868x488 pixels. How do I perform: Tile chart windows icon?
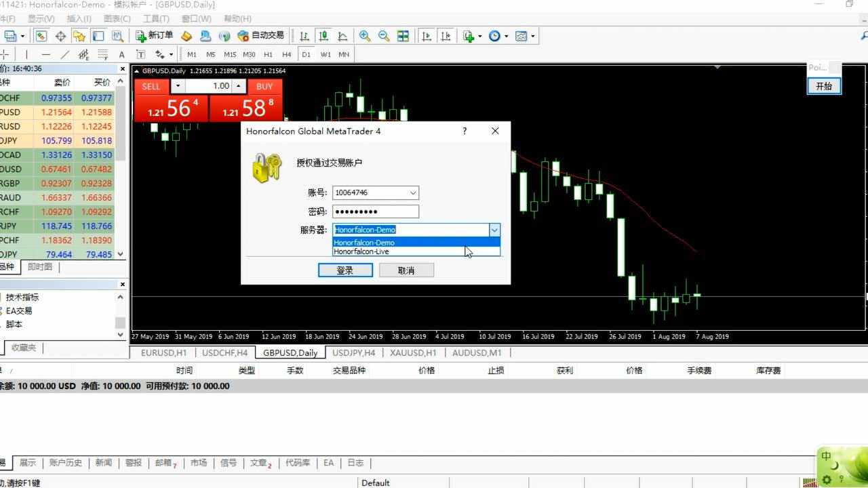(403, 36)
